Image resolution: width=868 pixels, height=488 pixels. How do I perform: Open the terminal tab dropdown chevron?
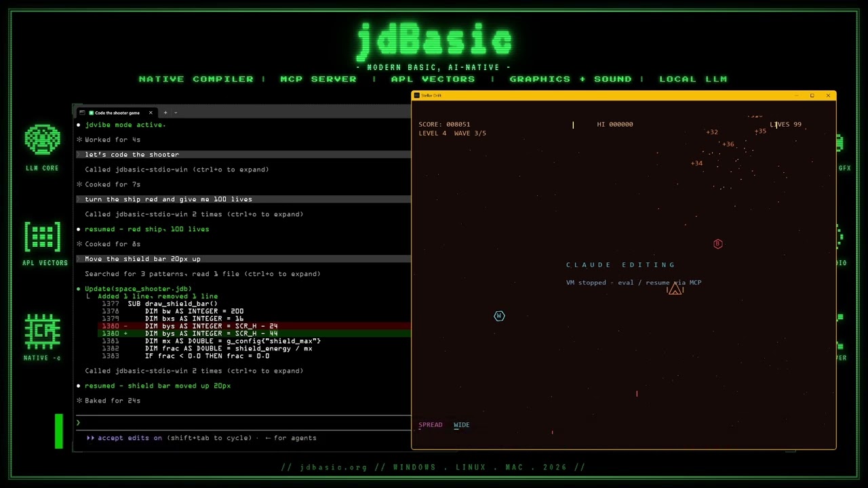[x=176, y=113]
